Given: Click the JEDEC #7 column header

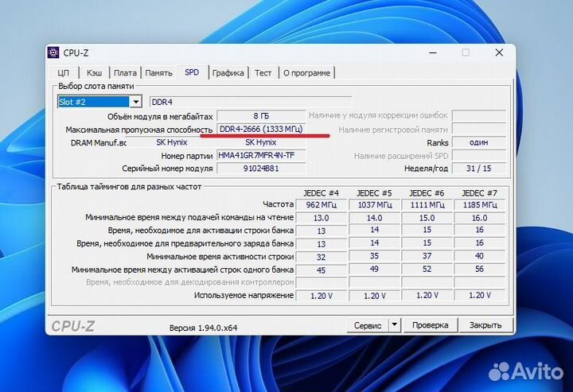Looking at the screenshot, I should point(479,193).
